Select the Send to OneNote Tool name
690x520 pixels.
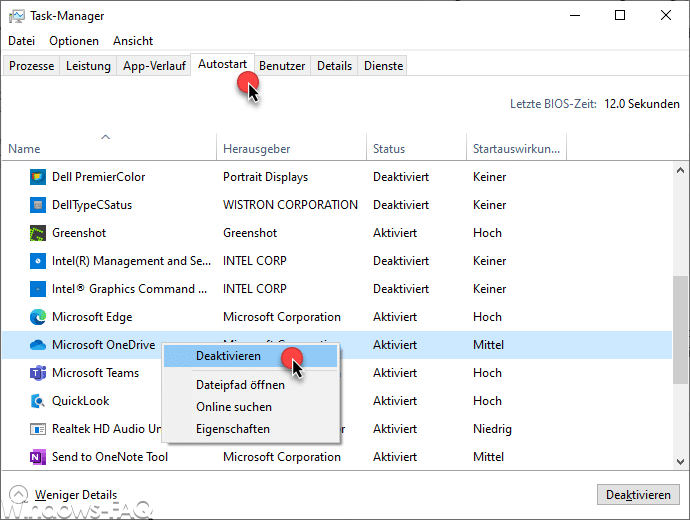(x=110, y=457)
